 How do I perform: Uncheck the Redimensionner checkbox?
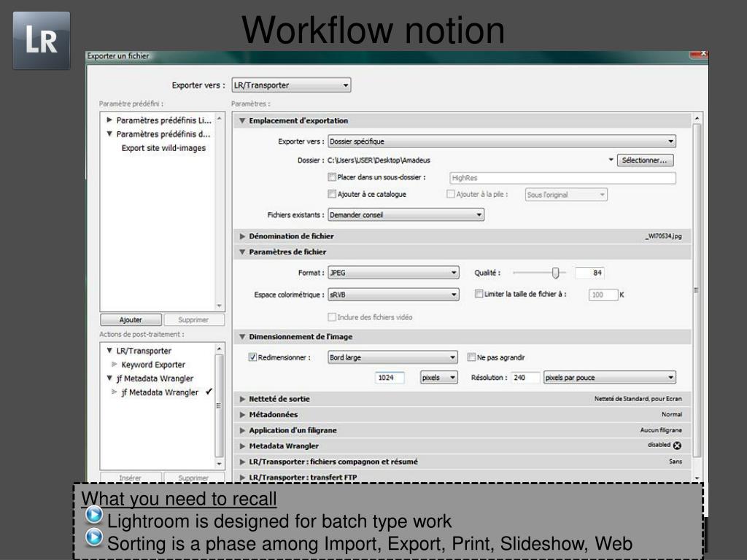click(252, 357)
